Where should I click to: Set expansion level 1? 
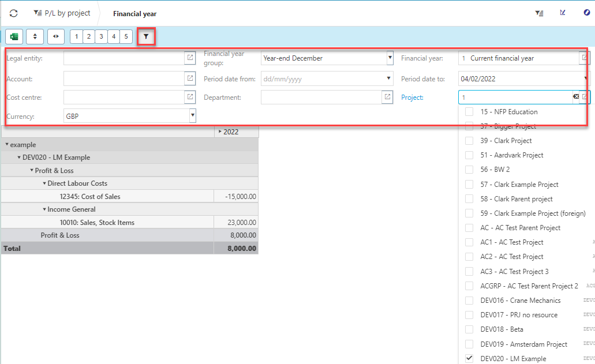point(76,37)
